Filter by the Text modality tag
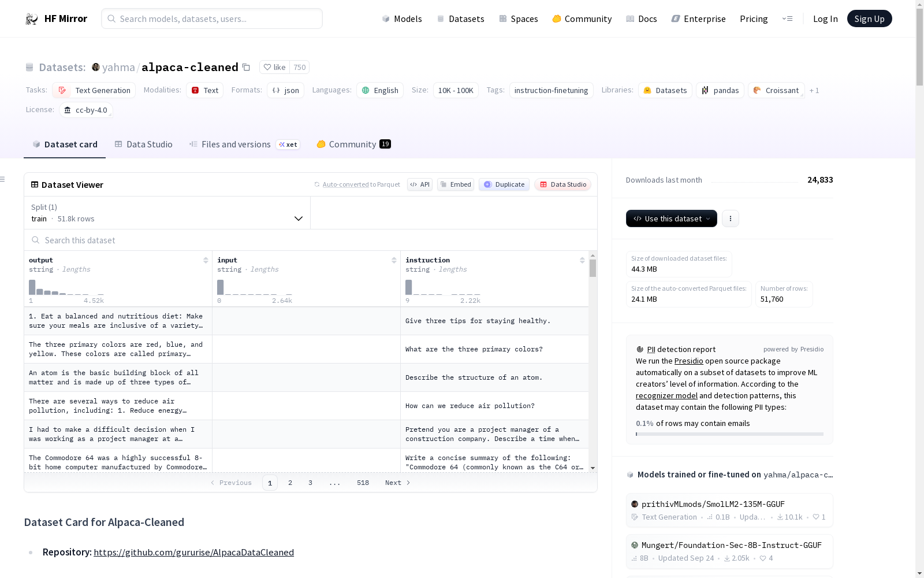 click(204, 90)
